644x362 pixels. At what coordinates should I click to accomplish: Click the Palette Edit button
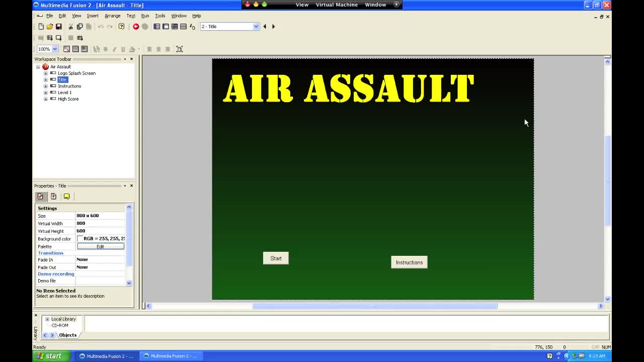click(100, 246)
